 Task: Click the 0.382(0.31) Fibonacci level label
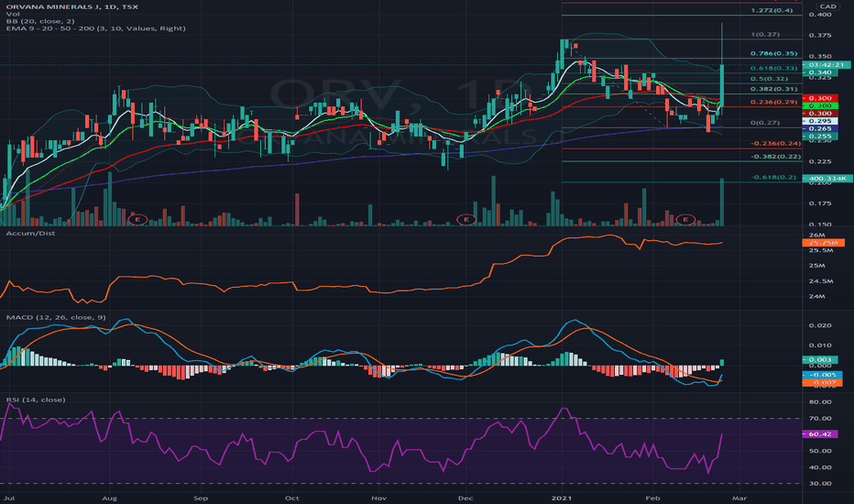(x=774, y=89)
